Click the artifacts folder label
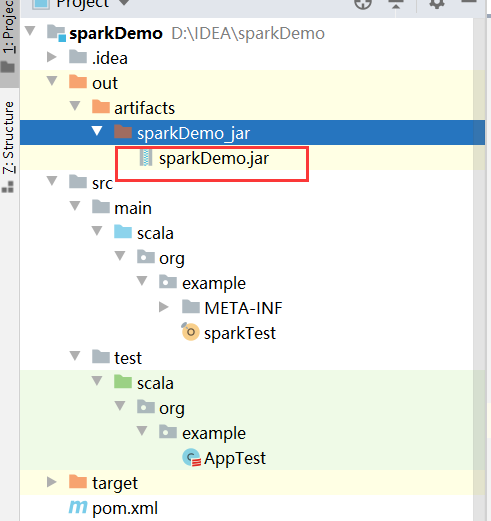Viewport: 491px width, 521px height. (145, 108)
